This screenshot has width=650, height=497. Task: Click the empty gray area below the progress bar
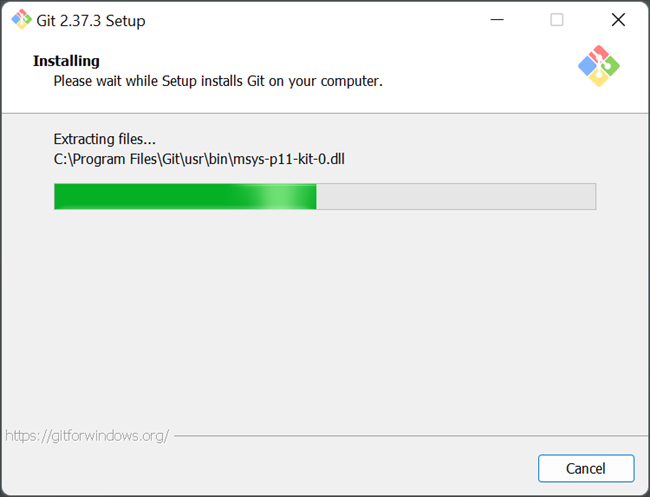click(x=325, y=320)
